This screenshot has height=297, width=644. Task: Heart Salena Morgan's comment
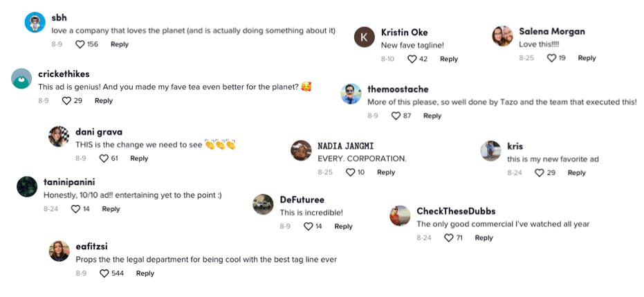point(551,58)
